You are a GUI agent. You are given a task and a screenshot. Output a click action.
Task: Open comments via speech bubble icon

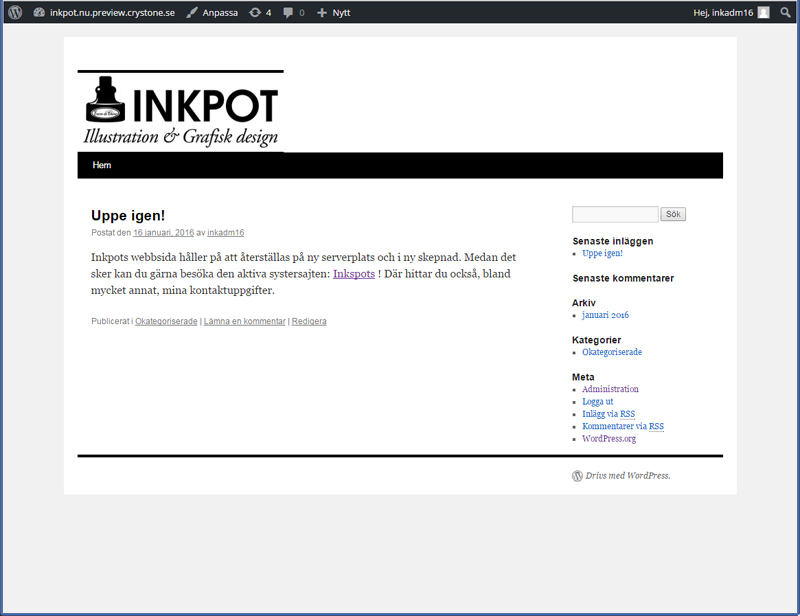click(288, 12)
